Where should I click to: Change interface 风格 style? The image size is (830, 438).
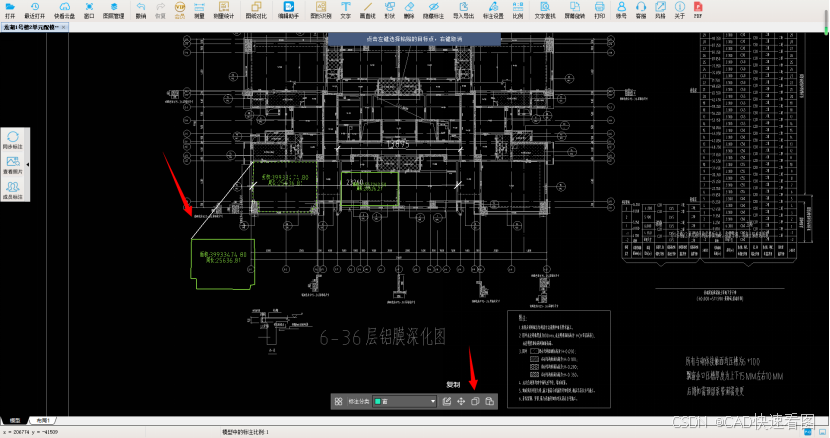click(660, 10)
